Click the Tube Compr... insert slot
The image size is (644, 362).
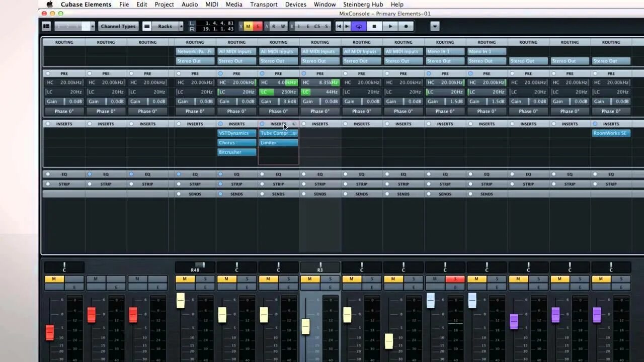pos(278,133)
